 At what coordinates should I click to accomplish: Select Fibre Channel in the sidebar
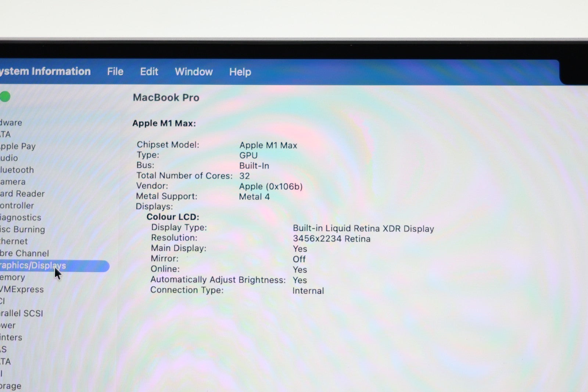click(x=24, y=253)
